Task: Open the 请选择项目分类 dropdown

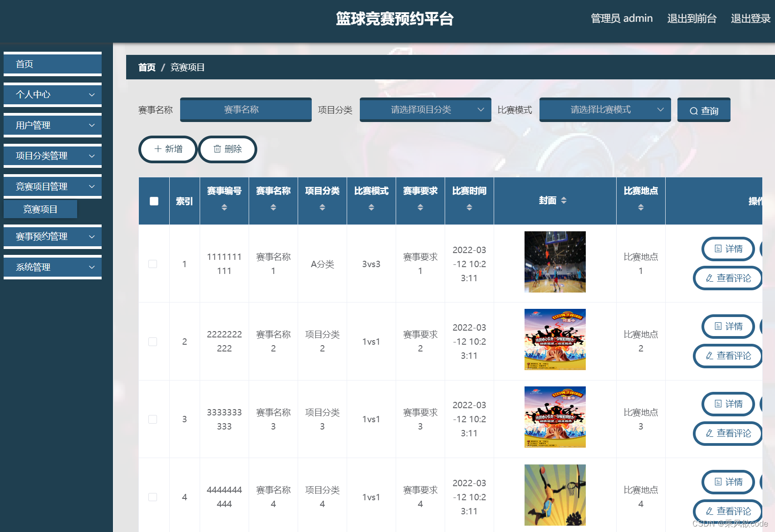Action: 425,110
